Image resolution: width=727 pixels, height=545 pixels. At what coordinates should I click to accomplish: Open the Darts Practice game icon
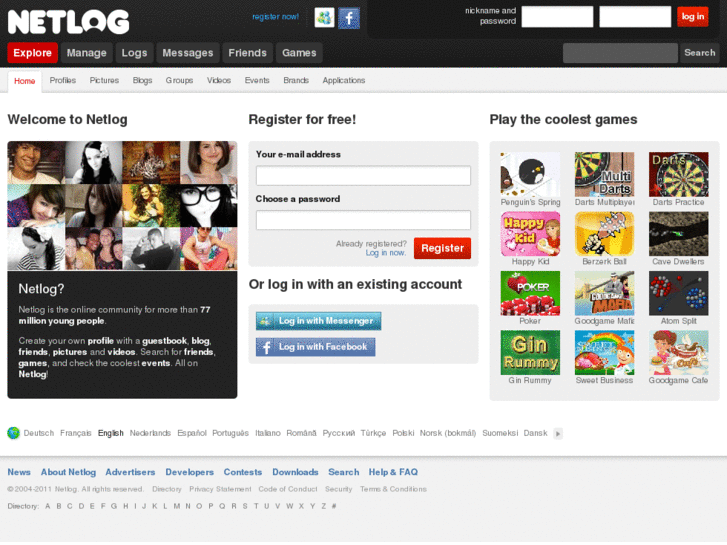pyautogui.click(x=678, y=174)
